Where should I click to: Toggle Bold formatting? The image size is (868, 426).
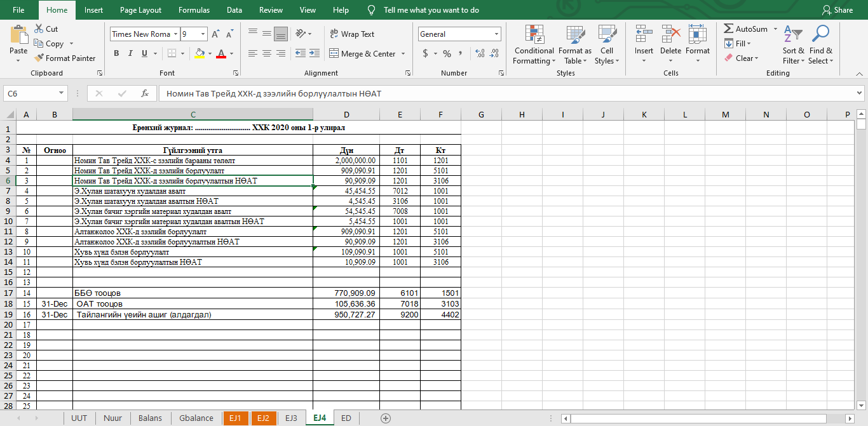[116, 54]
